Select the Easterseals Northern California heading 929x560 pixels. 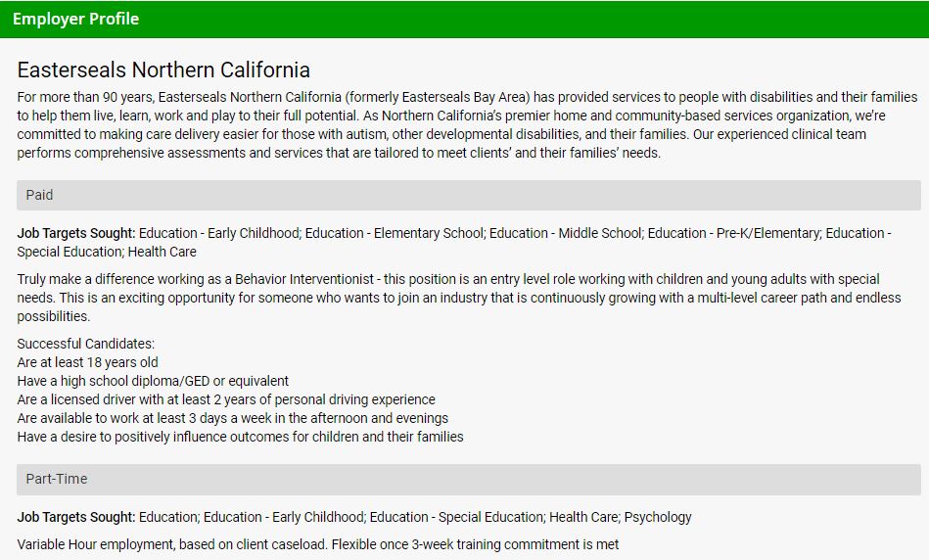(163, 70)
